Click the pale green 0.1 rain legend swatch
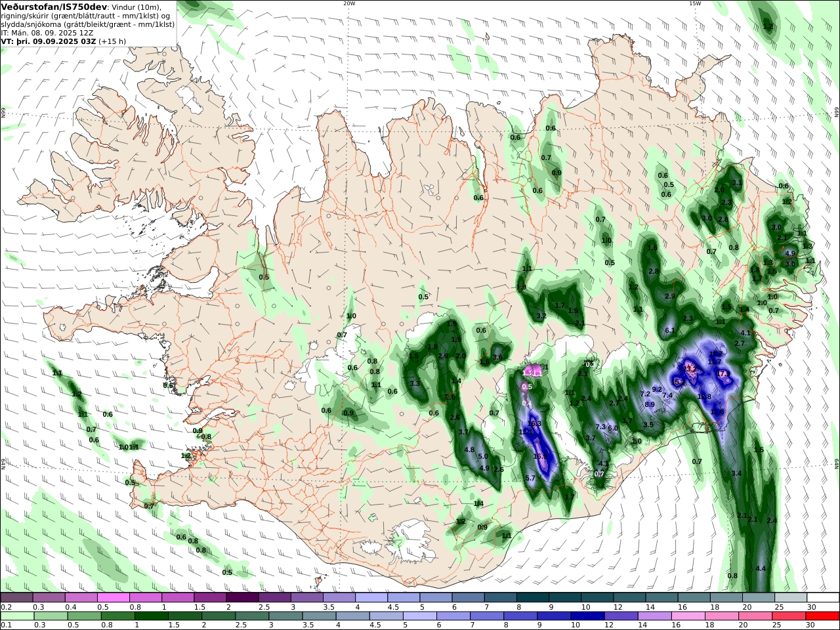Viewport: 840px width, 630px height. (x=16, y=616)
